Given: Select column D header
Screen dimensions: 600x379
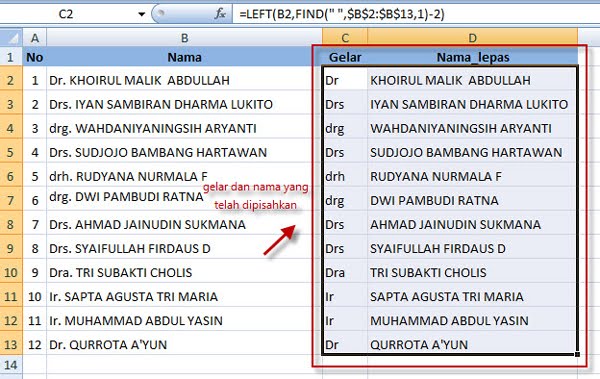Looking at the screenshot, I should point(473,38).
